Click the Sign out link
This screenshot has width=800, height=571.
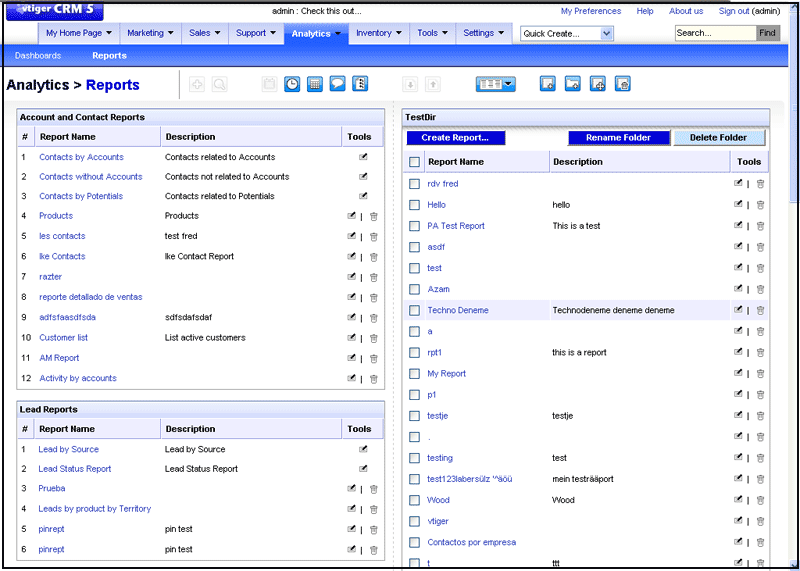click(x=734, y=11)
